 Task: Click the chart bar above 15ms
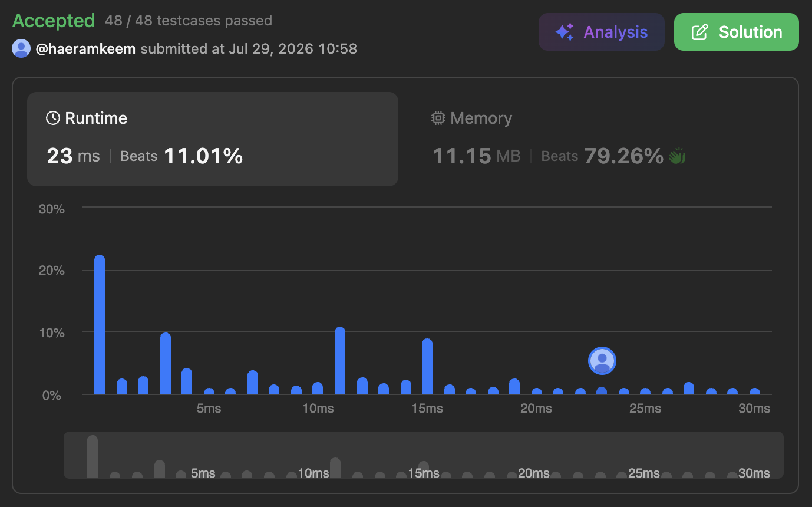tap(427, 366)
